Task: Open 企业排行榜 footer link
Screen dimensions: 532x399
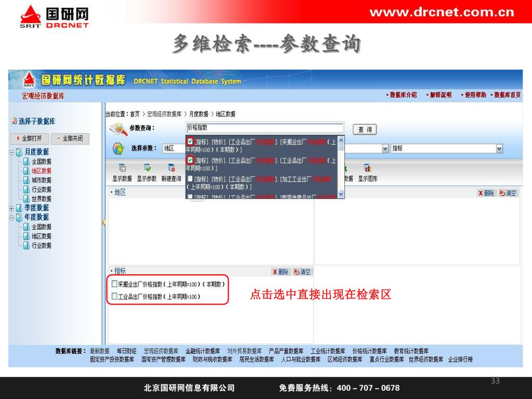Action: 460,360
